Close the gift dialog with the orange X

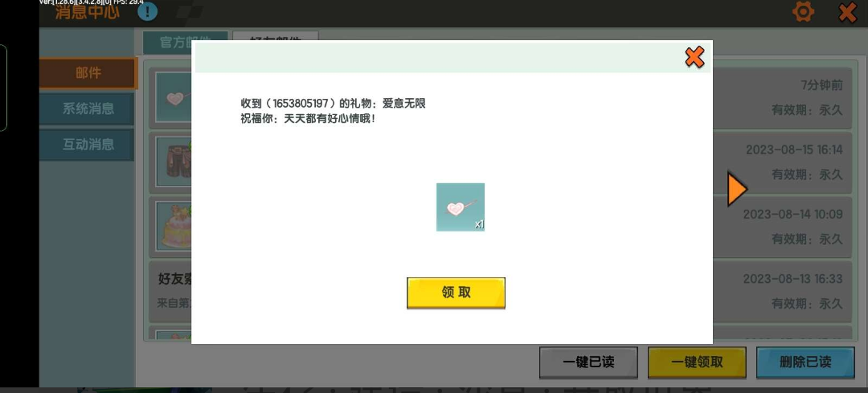coord(694,57)
